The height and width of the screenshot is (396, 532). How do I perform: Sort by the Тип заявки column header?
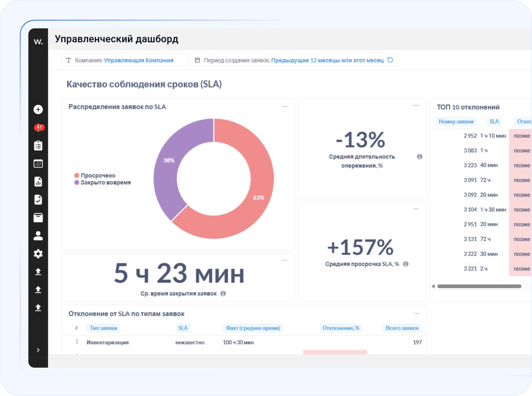pyautogui.click(x=103, y=328)
